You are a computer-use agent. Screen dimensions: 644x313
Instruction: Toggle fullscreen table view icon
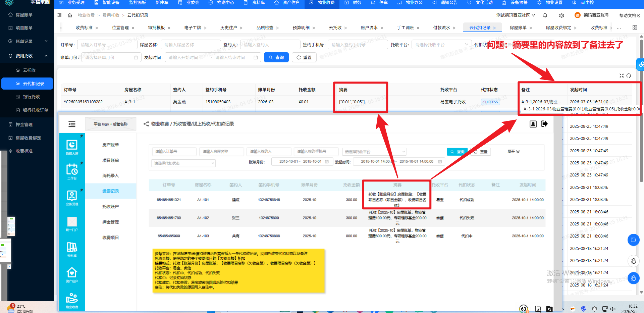coord(622,76)
